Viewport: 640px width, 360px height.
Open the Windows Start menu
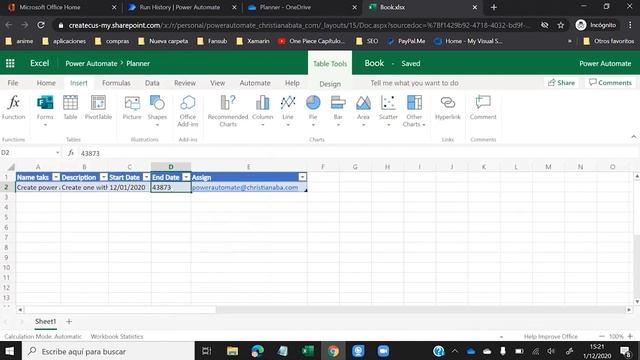click(10, 351)
